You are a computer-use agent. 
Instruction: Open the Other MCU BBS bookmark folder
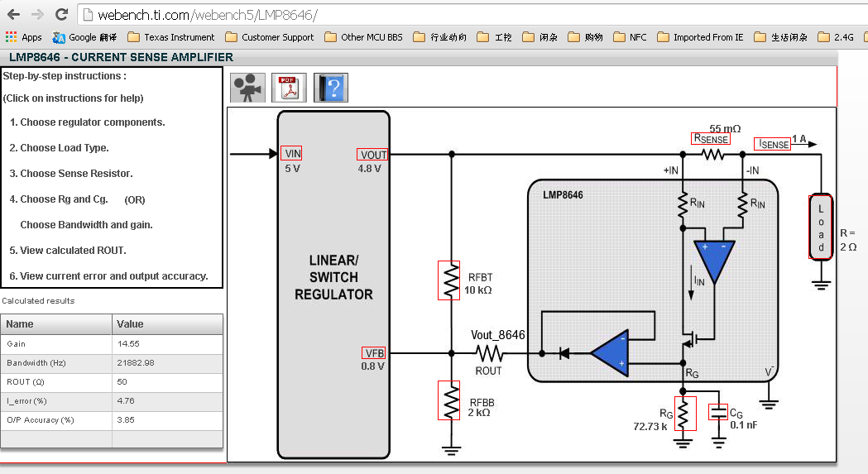[x=364, y=37]
